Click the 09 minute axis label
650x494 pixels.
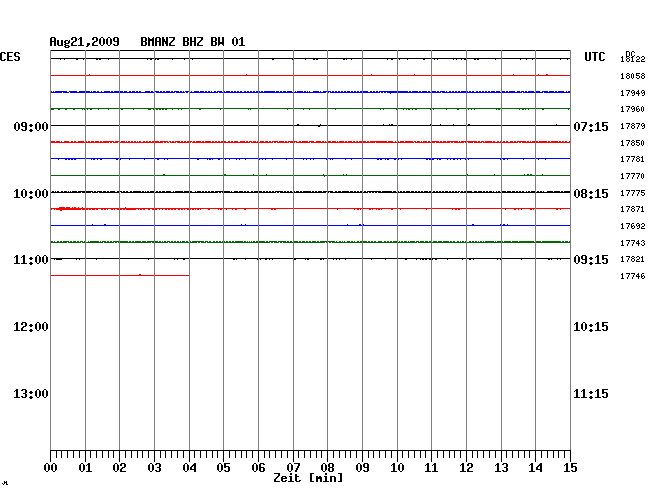coord(362,468)
